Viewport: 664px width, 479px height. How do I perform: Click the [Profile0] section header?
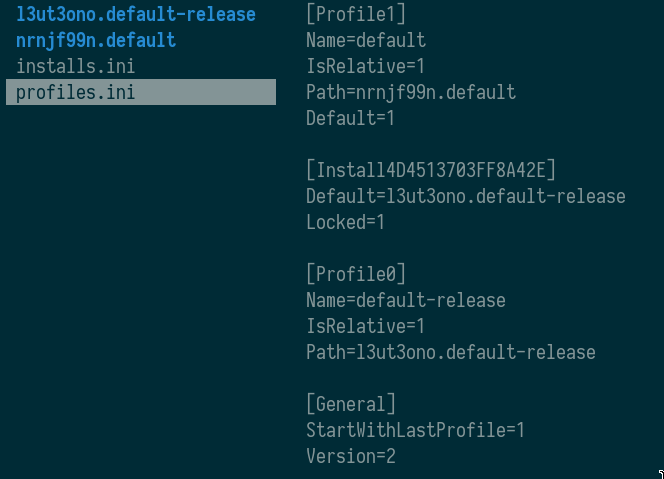(x=356, y=274)
